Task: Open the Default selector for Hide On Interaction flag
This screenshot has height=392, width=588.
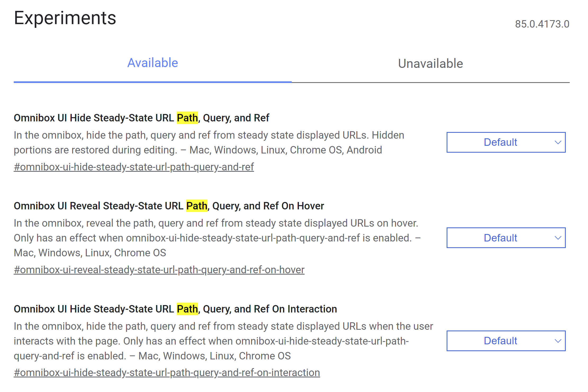Action: [x=506, y=341]
